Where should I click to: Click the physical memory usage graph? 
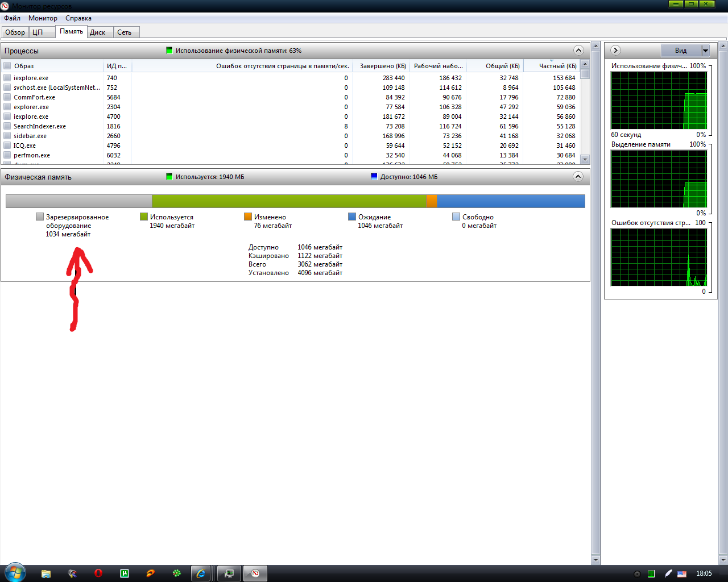(659, 101)
